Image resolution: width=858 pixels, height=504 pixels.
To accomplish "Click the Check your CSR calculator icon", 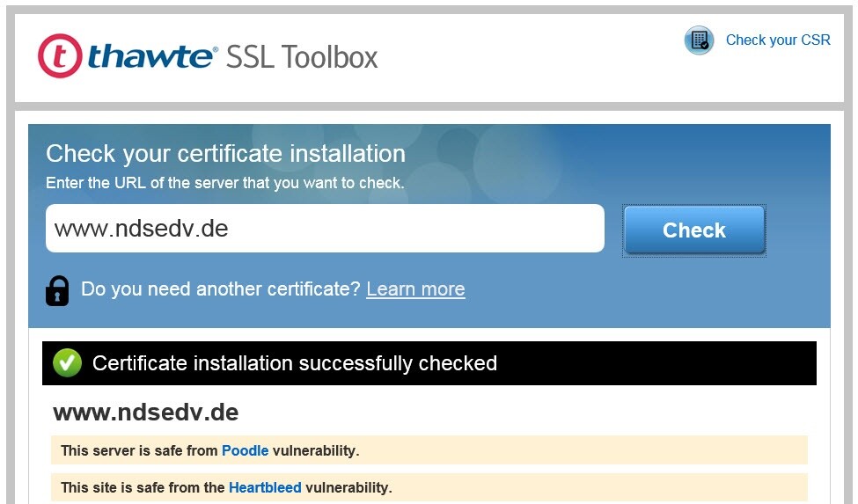I will click(699, 40).
